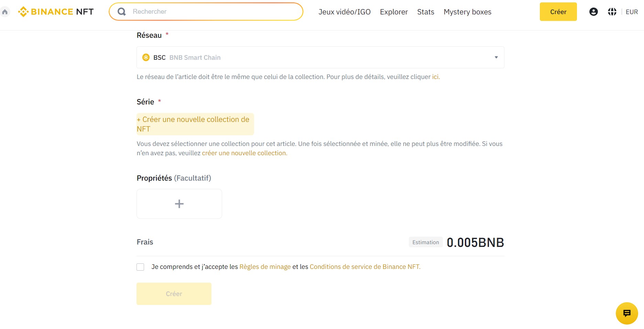Open the user profile icon
Viewport: 644px width, 329px height.
593,11
